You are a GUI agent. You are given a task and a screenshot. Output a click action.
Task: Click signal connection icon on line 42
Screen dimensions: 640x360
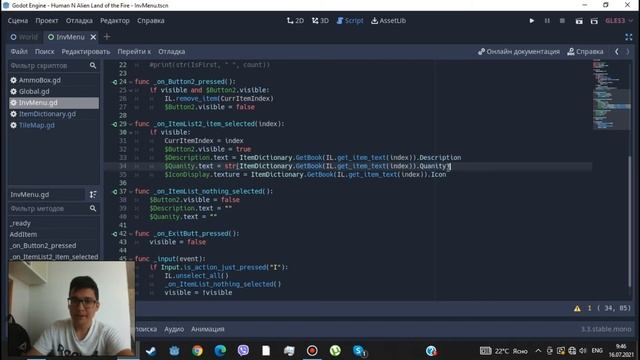click(x=115, y=233)
